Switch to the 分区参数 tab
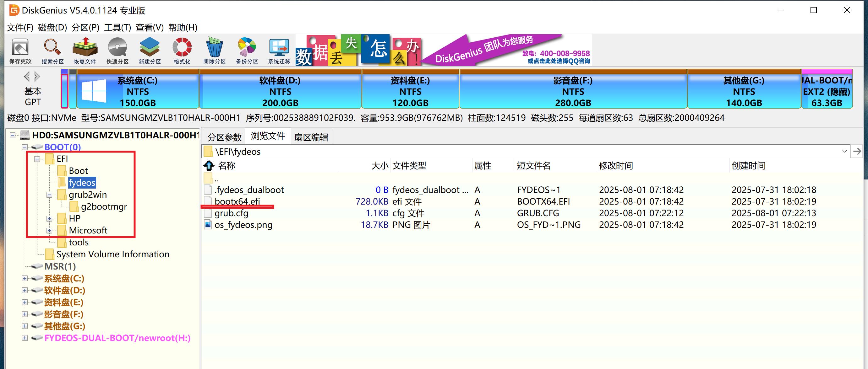 tap(224, 137)
